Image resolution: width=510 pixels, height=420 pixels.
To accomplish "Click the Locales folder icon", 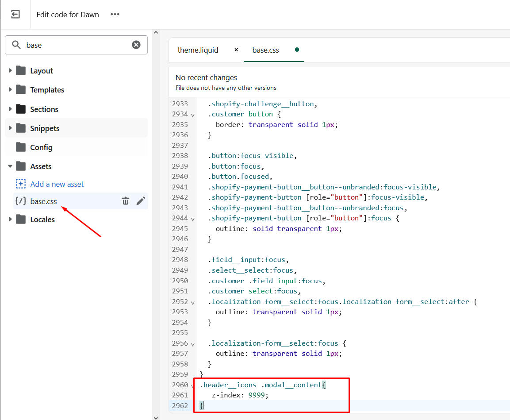I will (21, 219).
